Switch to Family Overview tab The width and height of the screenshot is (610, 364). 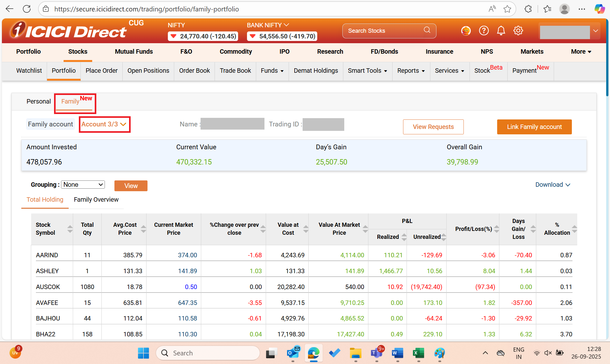(x=96, y=199)
